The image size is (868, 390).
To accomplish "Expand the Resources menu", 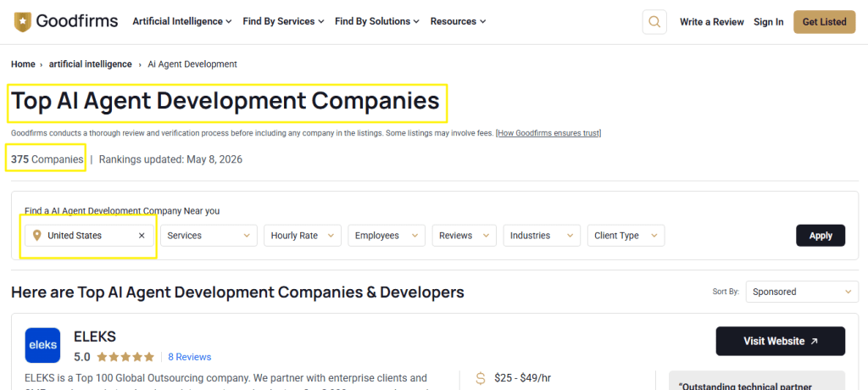I will tap(458, 21).
